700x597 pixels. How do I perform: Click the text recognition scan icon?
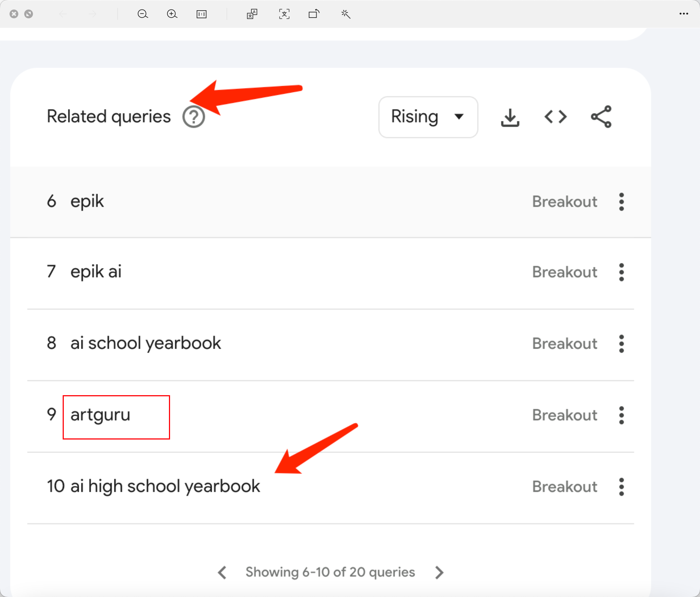click(x=284, y=14)
